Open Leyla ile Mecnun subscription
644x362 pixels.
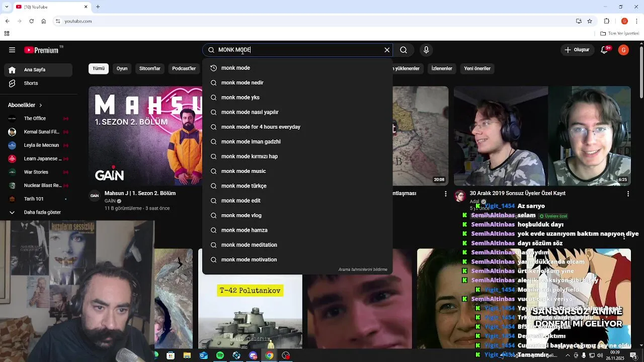pyautogui.click(x=38, y=145)
